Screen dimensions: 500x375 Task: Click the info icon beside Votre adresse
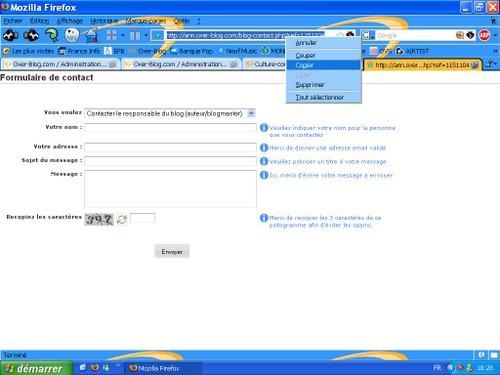[x=264, y=147]
